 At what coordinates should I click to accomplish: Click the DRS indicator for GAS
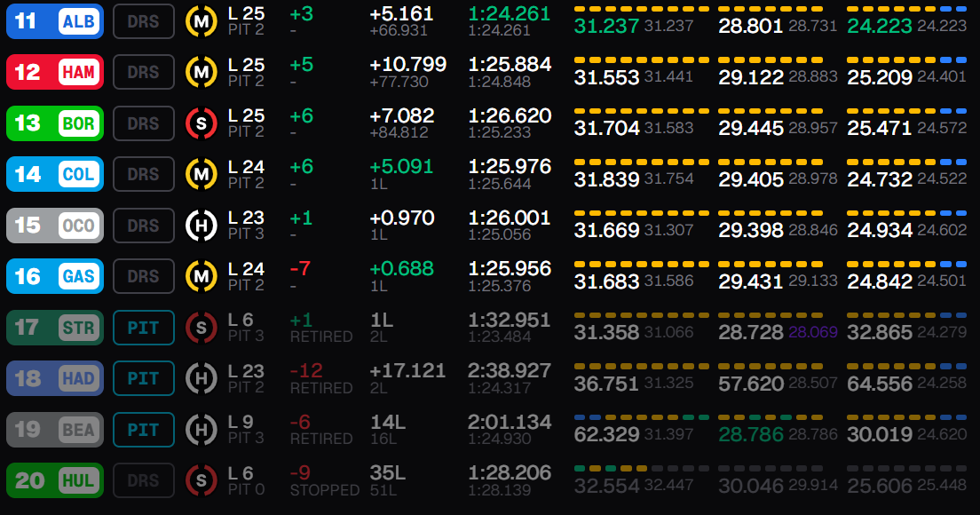pos(144,277)
